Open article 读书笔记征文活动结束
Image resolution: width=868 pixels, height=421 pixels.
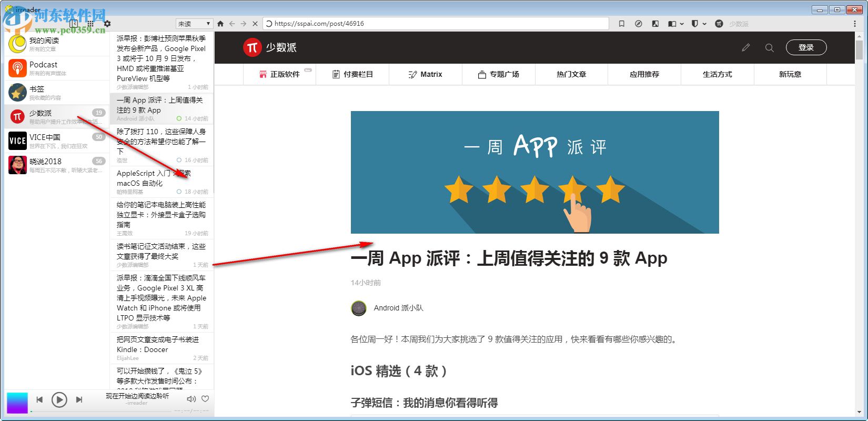(162, 255)
